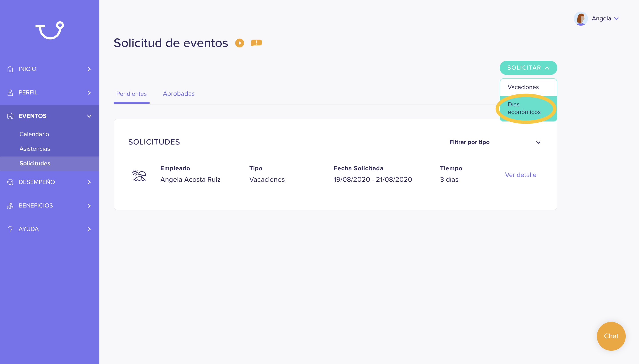Click the BENEFICIOS hand-coin icon
This screenshot has height=364, width=639.
[10, 205]
